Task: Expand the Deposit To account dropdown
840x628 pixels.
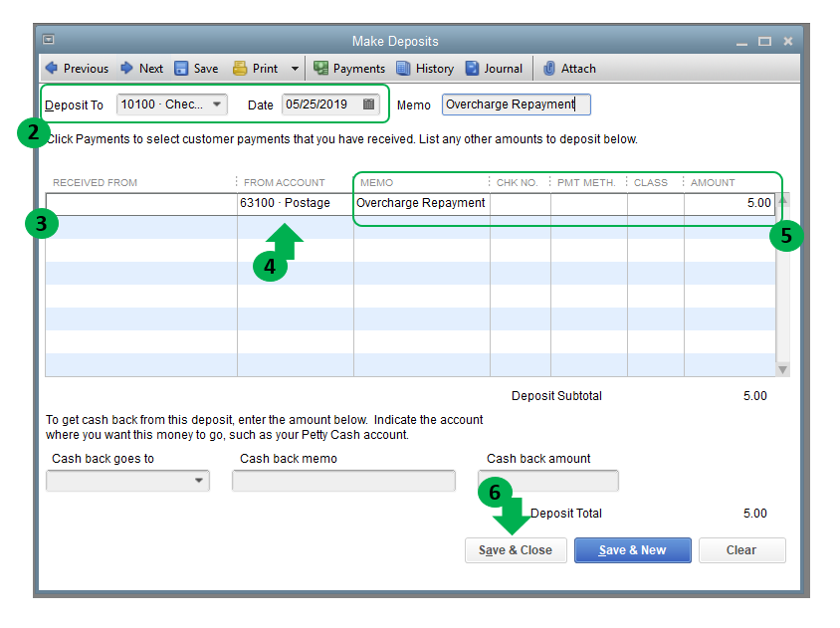Action: click(217, 104)
